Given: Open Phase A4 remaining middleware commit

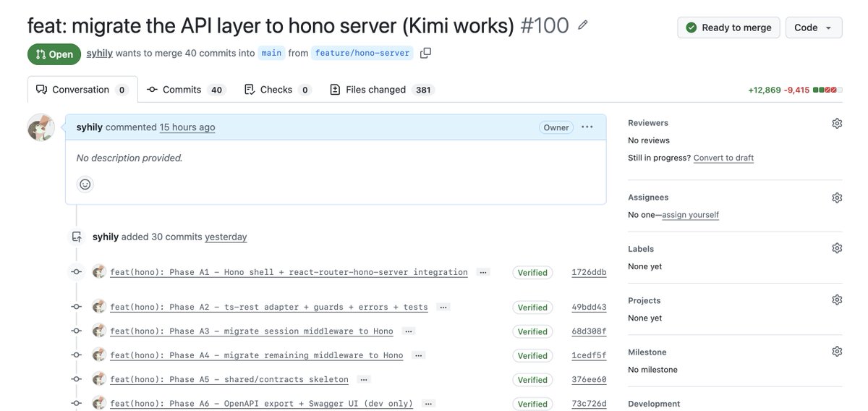Looking at the screenshot, I should pos(257,355).
